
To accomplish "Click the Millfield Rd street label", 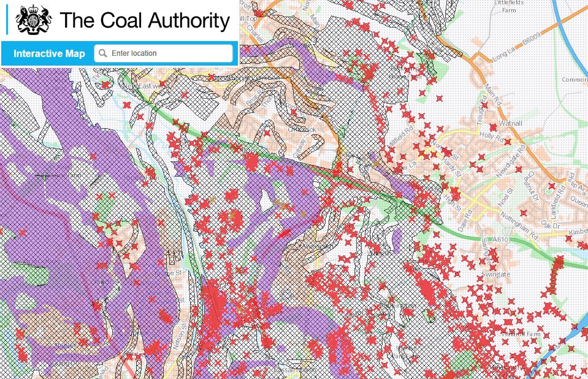I will click(x=401, y=136).
